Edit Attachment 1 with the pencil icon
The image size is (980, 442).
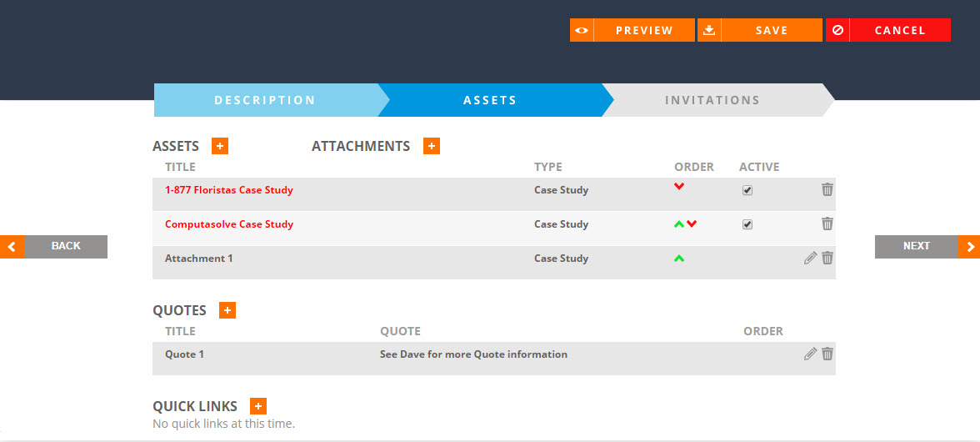810,258
